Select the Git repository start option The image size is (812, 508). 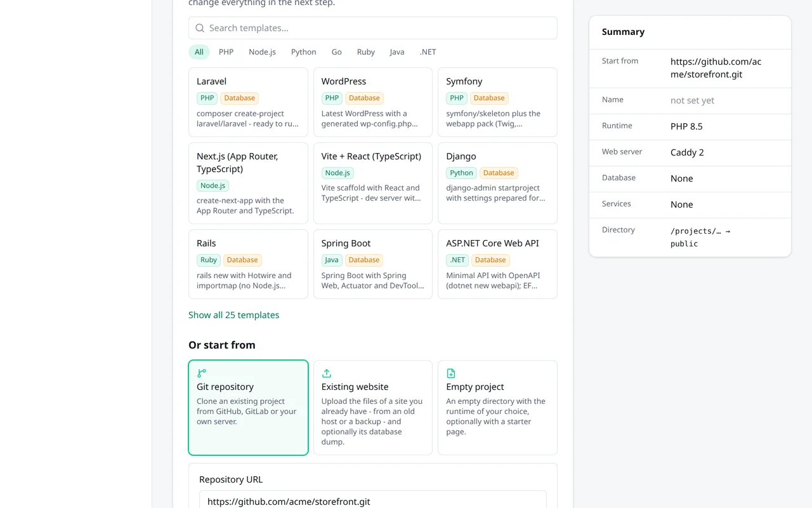pos(248,408)
